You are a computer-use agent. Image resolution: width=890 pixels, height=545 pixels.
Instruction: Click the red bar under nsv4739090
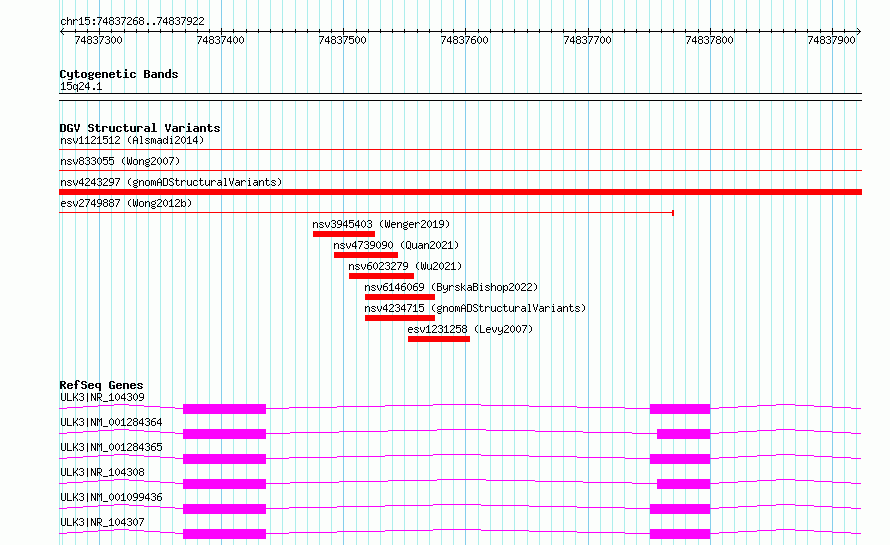(366, 255)
